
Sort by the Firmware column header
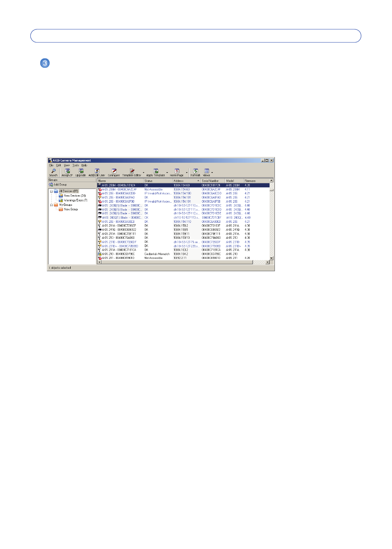(256, 181)
